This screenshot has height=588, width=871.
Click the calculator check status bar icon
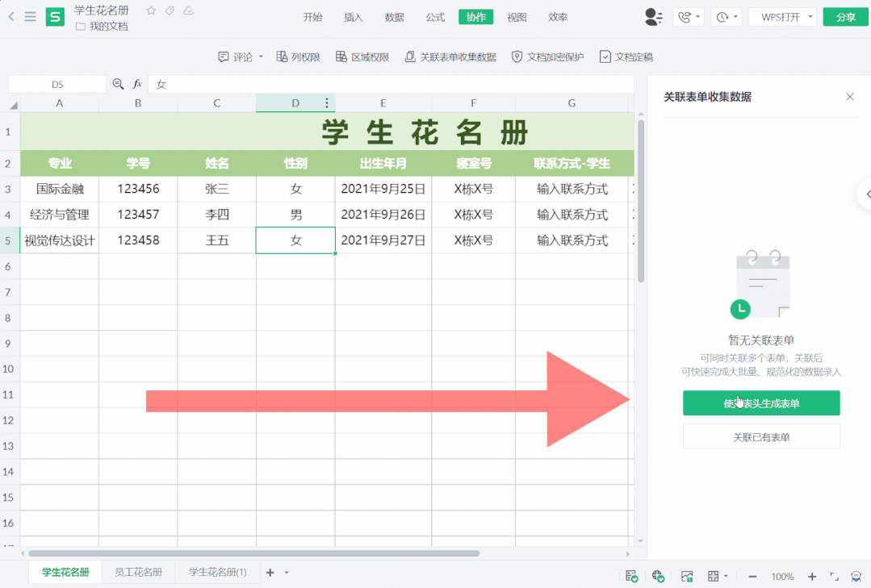(x=631, y=577)
